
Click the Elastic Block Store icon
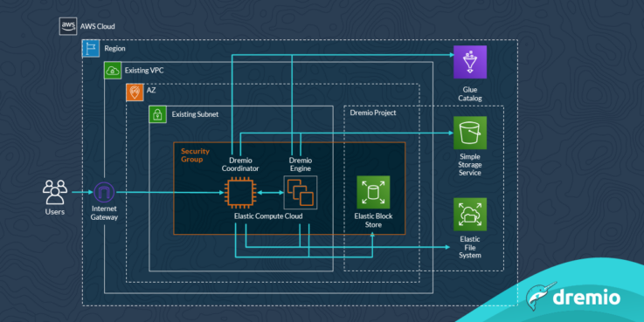tap(373, 192)
